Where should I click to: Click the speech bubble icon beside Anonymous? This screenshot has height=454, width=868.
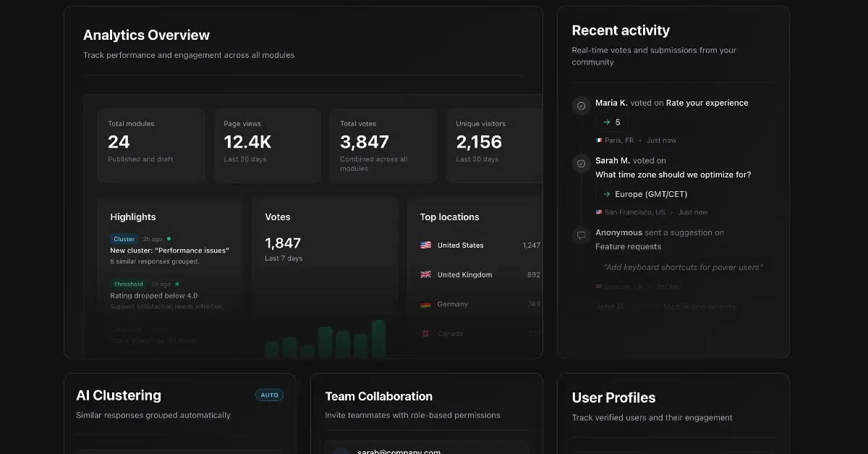coord(581,235)
